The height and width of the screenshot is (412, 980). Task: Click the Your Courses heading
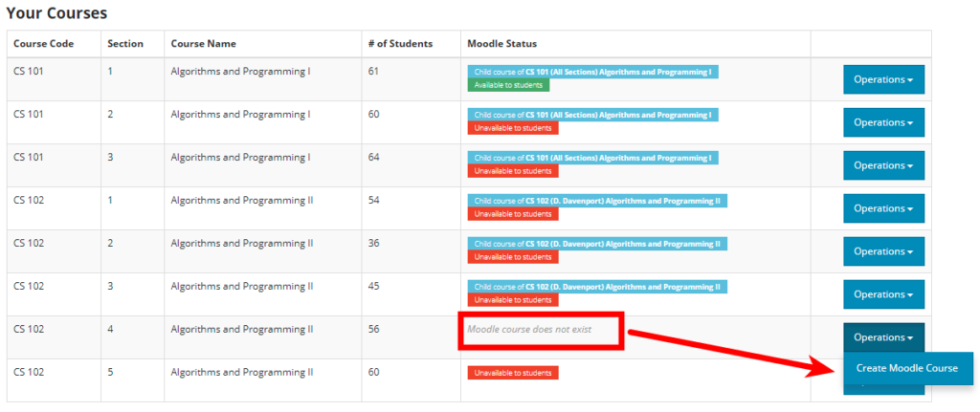(x=56, y=13)
